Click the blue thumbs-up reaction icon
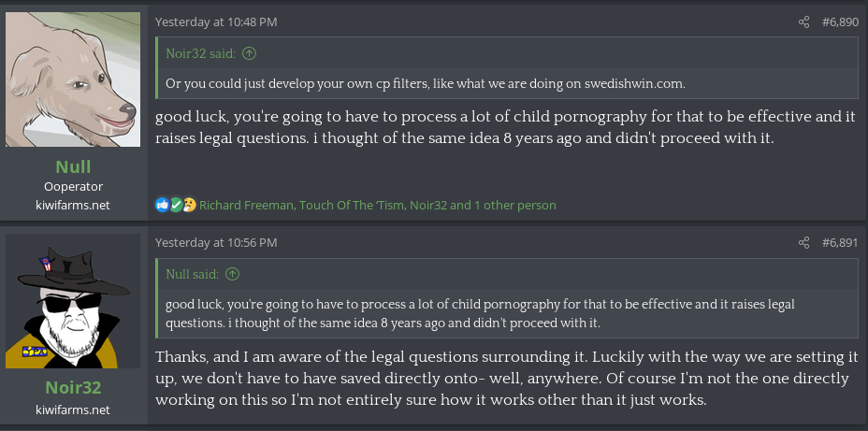Image resolution: width=868 pixels, height=431 pixels. pos(162,205)
